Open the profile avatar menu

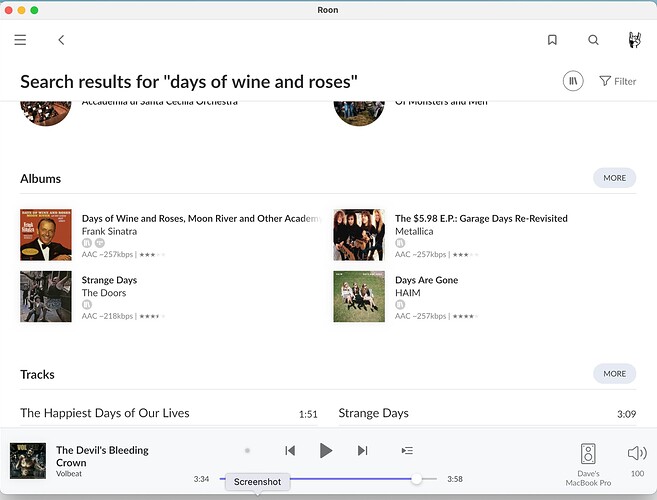coord(634,40)
